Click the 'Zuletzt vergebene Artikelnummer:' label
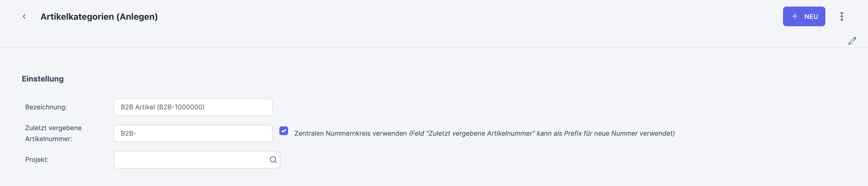This screenshot has height=186, width=868. click(x=53, y=133)
